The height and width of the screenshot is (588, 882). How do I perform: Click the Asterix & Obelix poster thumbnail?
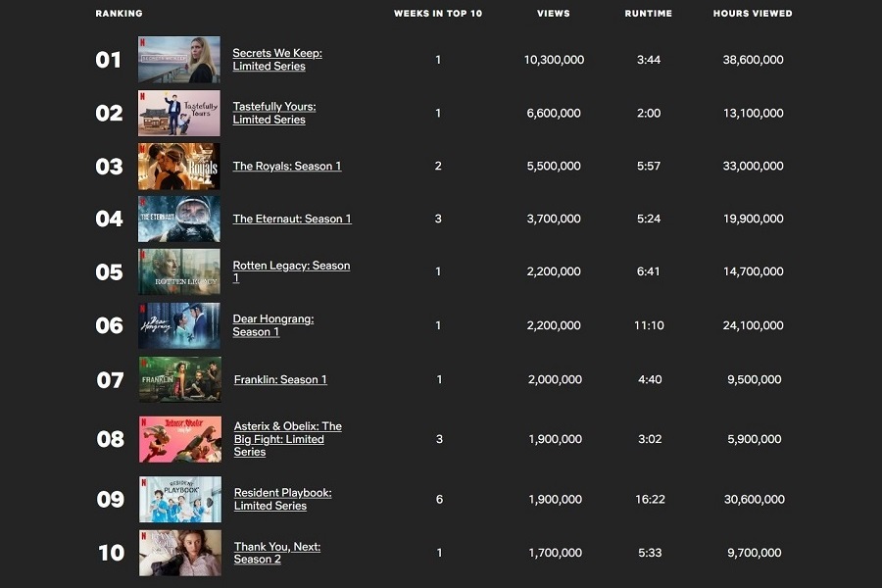180,439
